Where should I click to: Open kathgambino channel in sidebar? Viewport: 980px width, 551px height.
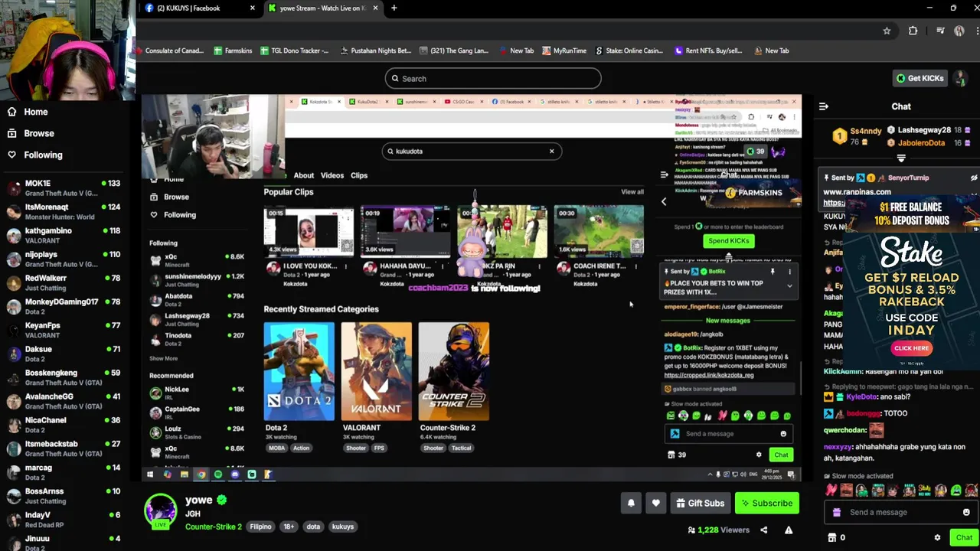pos(64,235)
